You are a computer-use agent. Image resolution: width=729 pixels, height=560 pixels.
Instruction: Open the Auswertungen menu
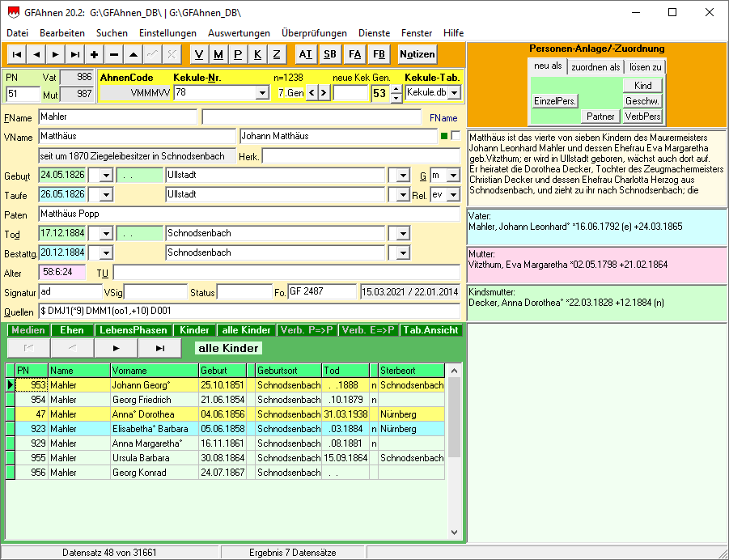239,33
